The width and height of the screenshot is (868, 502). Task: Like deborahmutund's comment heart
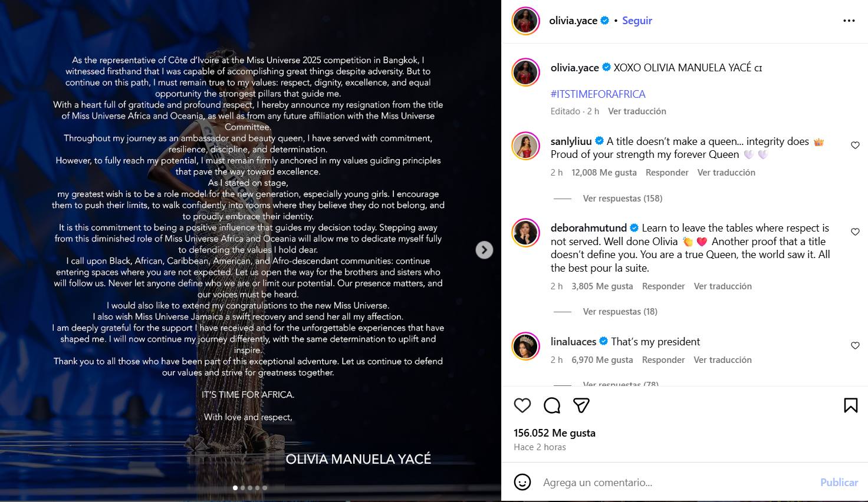(x=855, y=232)
